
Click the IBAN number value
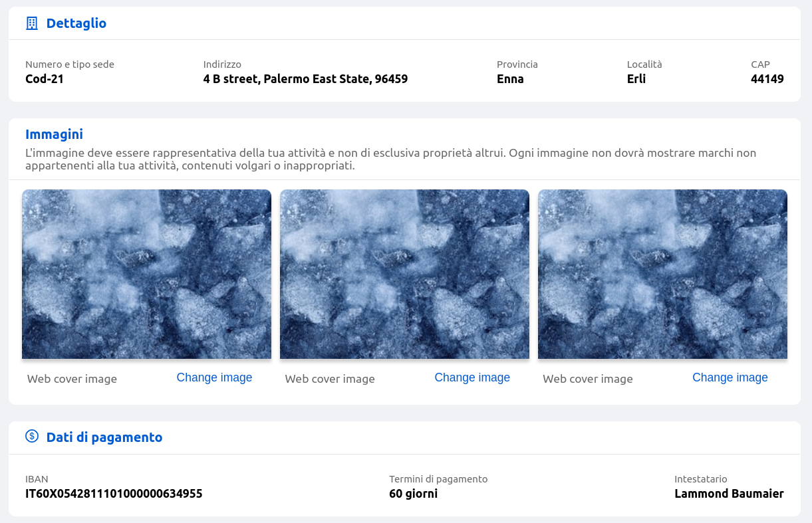click(x=114, y=494)
